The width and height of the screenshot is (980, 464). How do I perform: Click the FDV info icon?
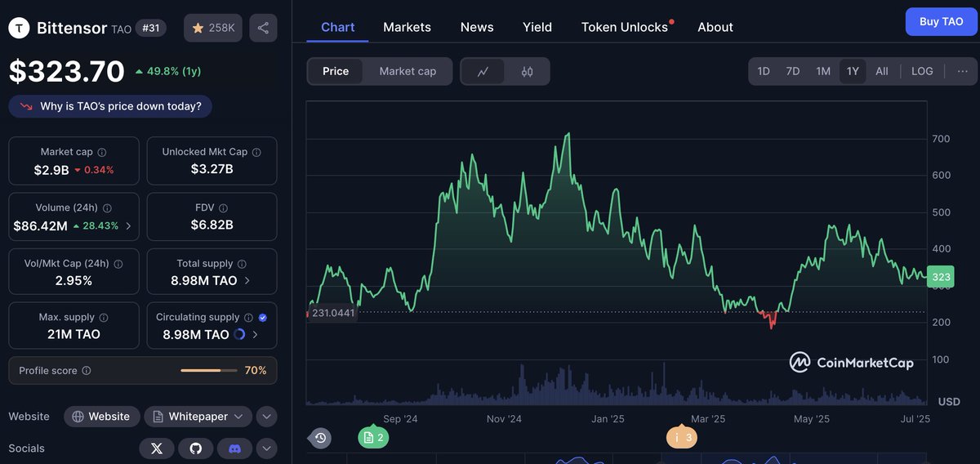(x=224, y=208)
